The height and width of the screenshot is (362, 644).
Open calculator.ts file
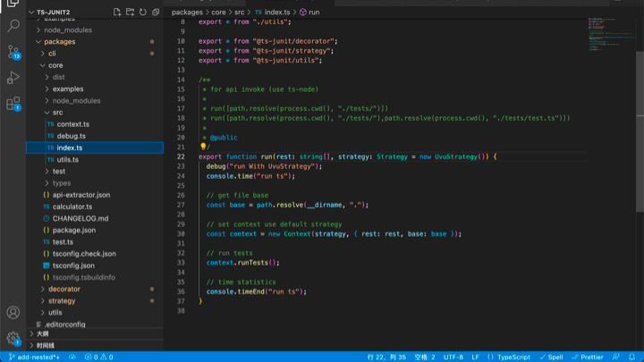tap(95, 206)
